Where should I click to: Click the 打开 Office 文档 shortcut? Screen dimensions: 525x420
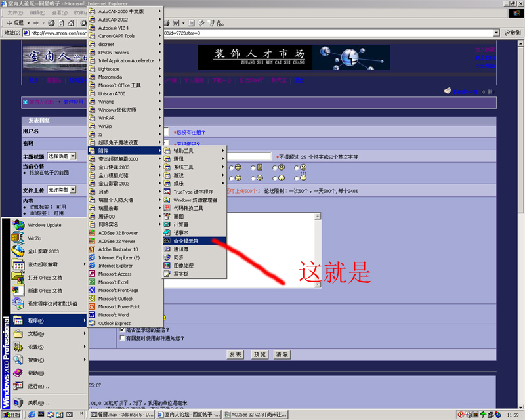49,278
